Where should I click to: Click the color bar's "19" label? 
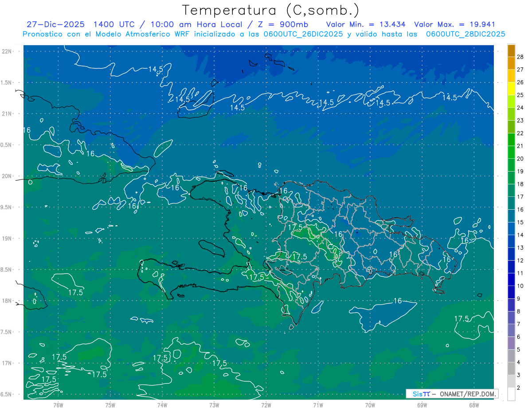pos(520,171)
